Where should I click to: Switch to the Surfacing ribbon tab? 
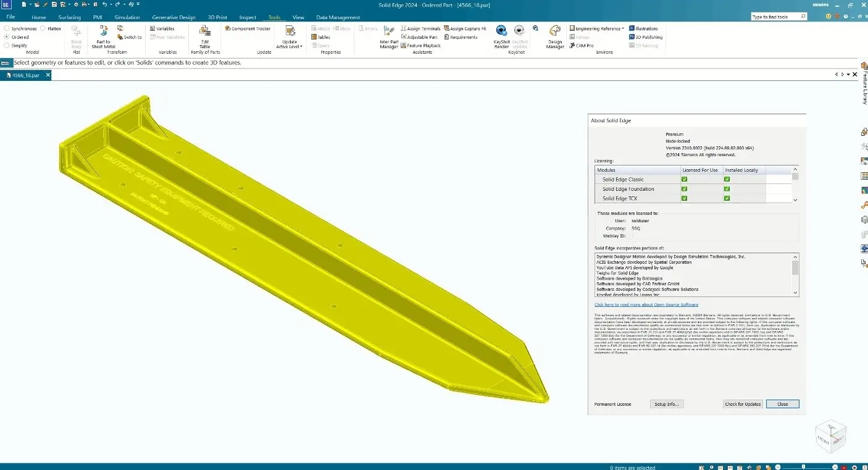coord(69,17)
